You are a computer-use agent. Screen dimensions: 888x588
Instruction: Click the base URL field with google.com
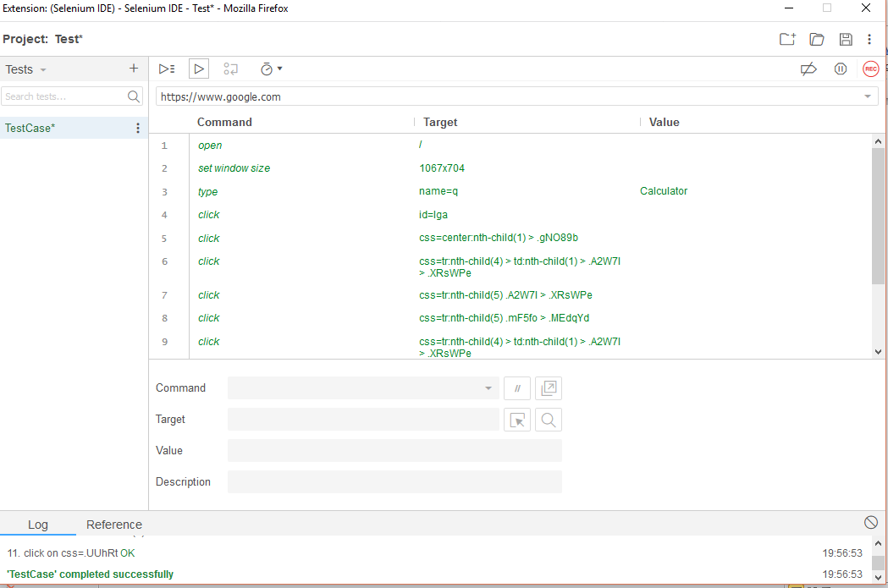click(x=509, y=96)
